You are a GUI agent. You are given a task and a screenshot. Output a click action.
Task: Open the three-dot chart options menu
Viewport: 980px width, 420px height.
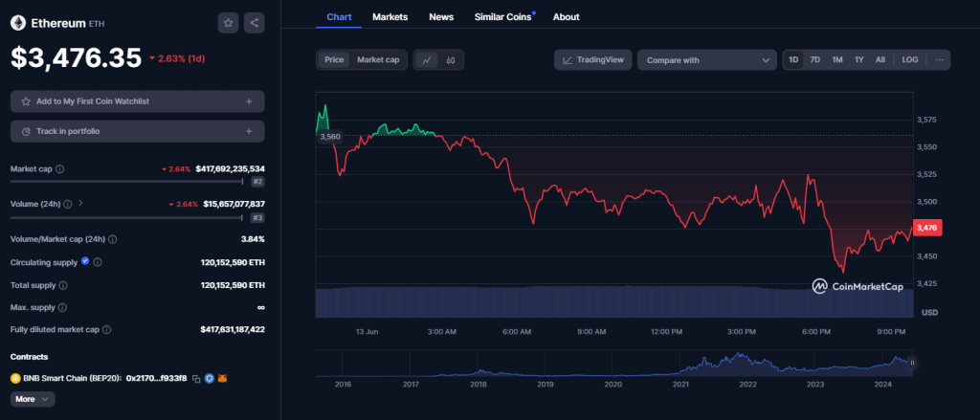point(940,59)
